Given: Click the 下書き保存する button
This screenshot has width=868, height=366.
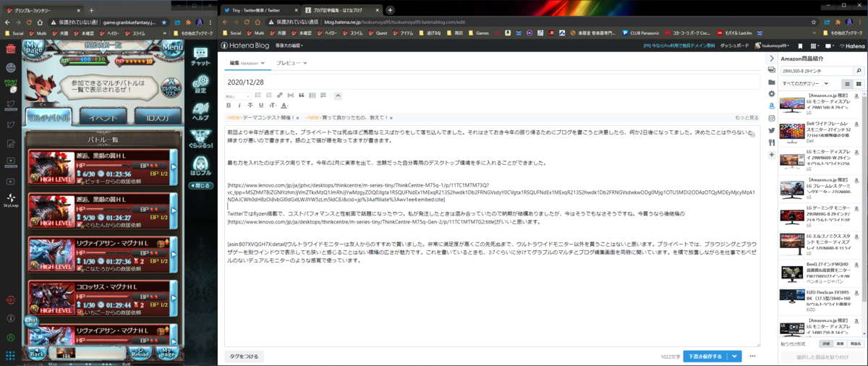Looking at the screenshot, I should point(705,357).
